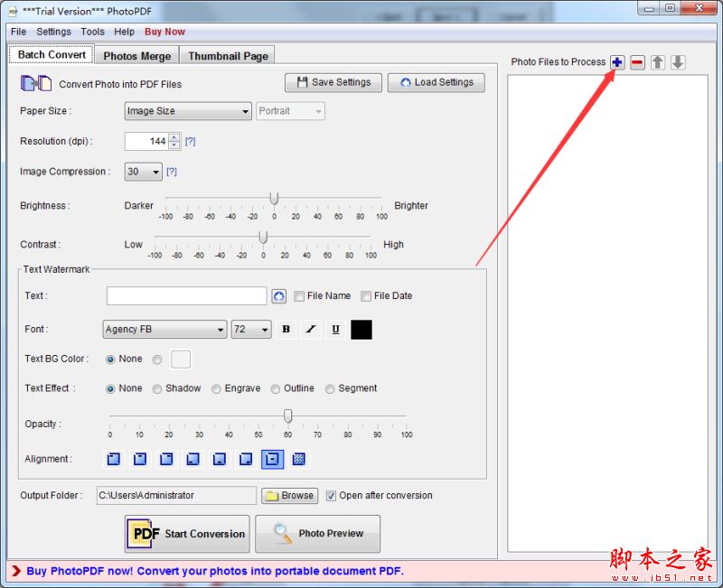Select Segment text effect

click(x=330, y=389)
